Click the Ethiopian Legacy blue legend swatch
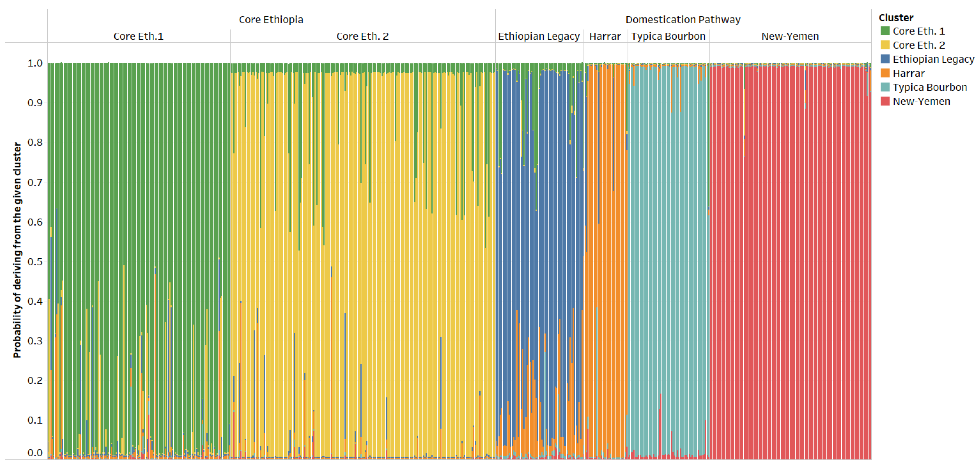The image size is (980, 466). pyautogui.click(x=885, y=59)
